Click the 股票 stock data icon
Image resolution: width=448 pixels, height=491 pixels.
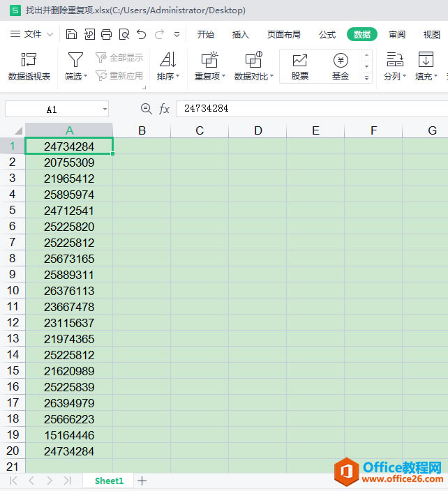(x=300, y=67)
